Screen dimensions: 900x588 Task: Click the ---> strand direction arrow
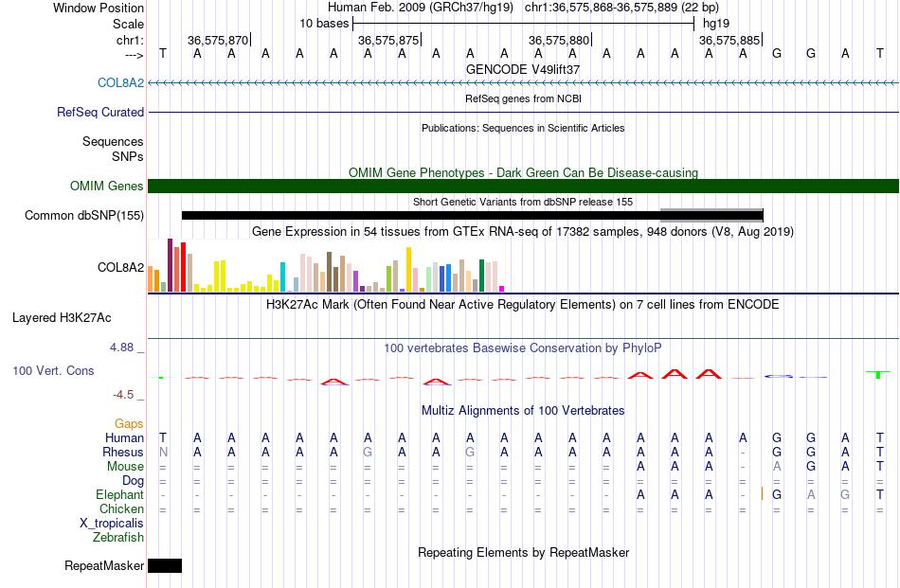click(x=134, y=55)
